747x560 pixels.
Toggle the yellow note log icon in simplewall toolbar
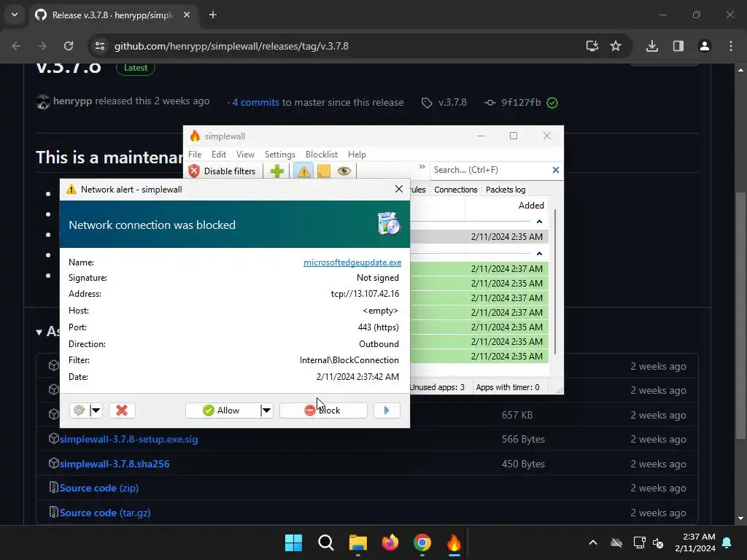323,171
